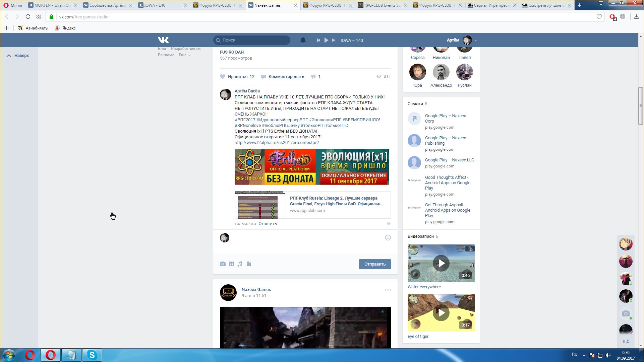Skip to the previous track in the VK header

tap(318, 40)
